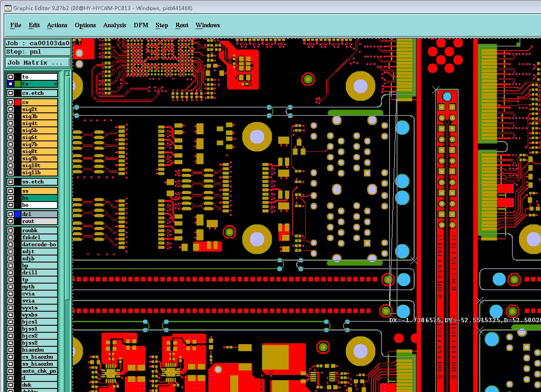541x392 pixels.
Task: Click the small square icon on ts layer row
Action: pos(55,84)
